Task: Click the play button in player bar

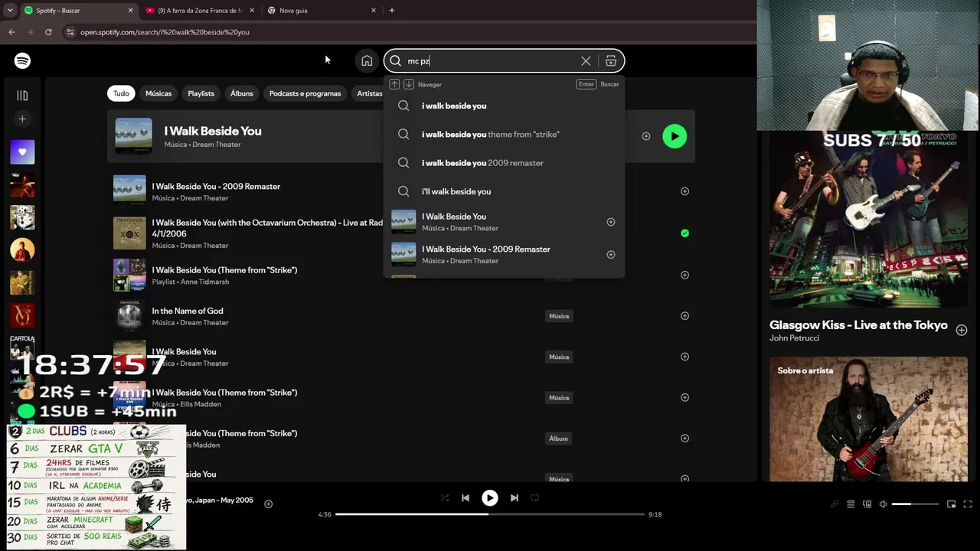Action: pos(490,498)
